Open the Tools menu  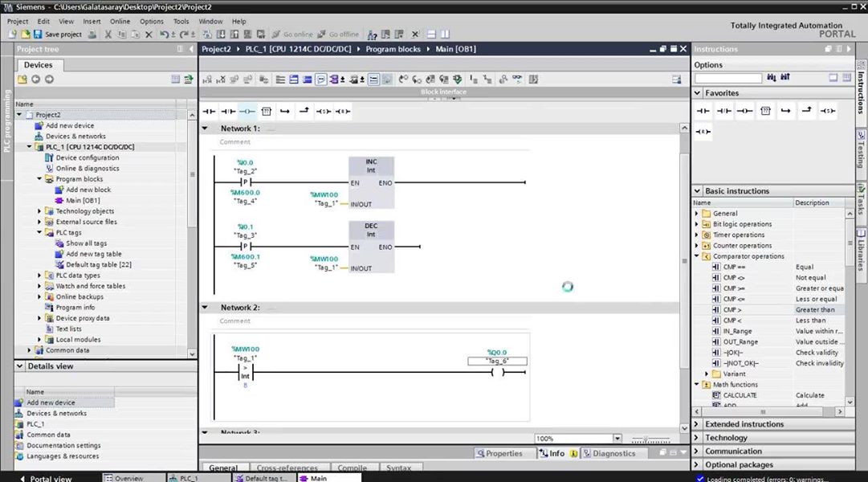pos(181,21)
